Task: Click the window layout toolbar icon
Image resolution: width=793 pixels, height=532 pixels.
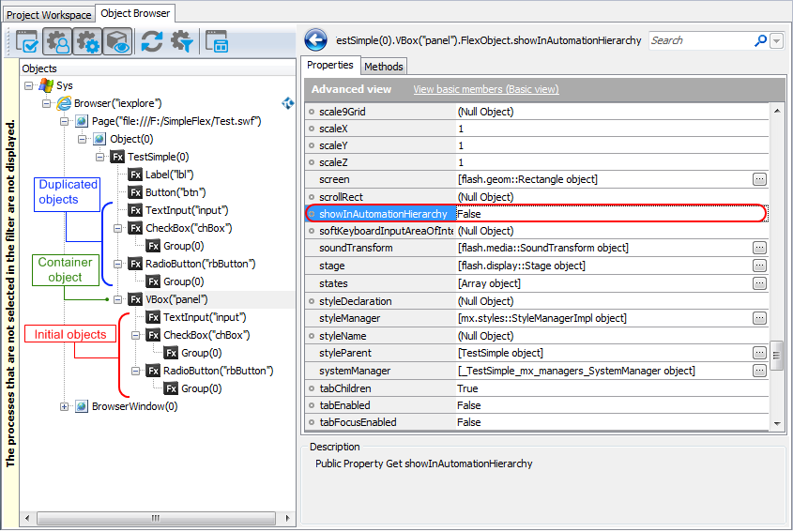Action: [x=217, y=41]
